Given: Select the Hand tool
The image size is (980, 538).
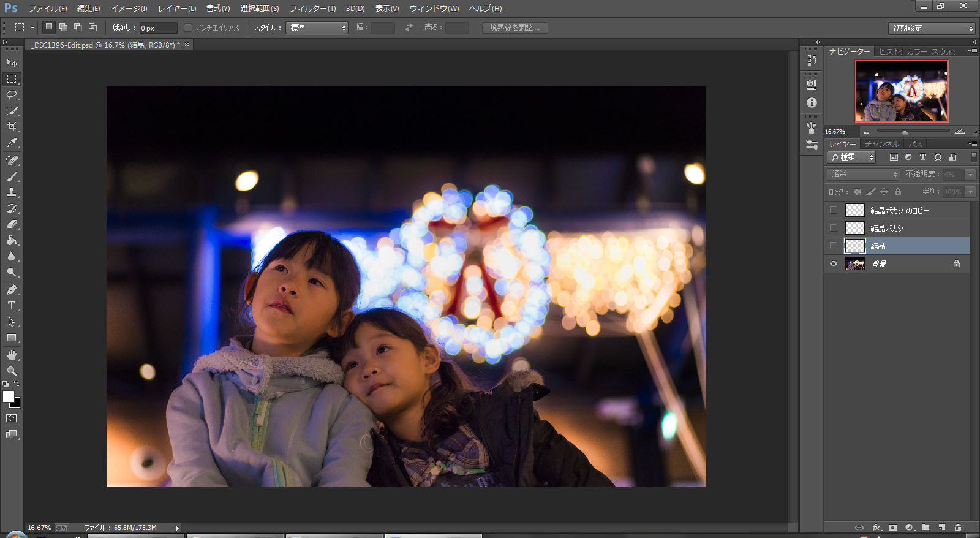Looking at the screenshot, I should [x=12, y=355].
